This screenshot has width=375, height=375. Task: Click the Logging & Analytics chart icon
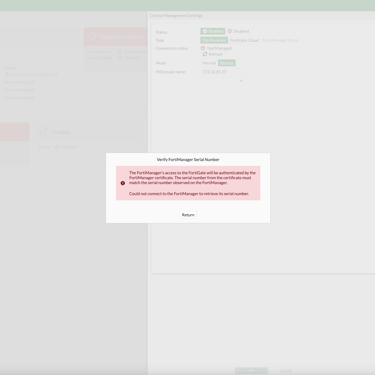(92, 36)
